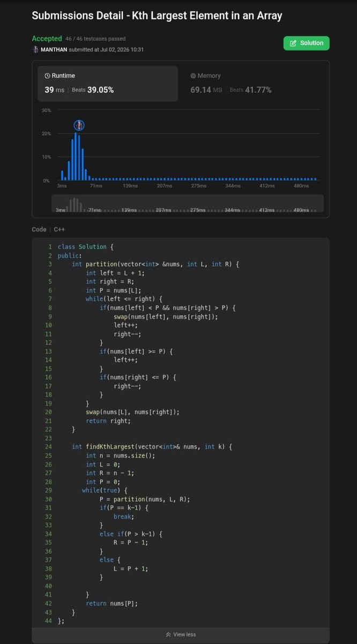Click the partition function definition on line 3
The image size is (357, 644).
pos(155,264)
